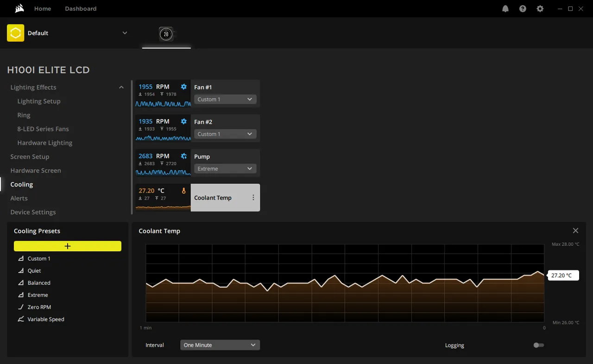Click the Zero RPM preset icon
593x364 pixels.
point(21,307)
